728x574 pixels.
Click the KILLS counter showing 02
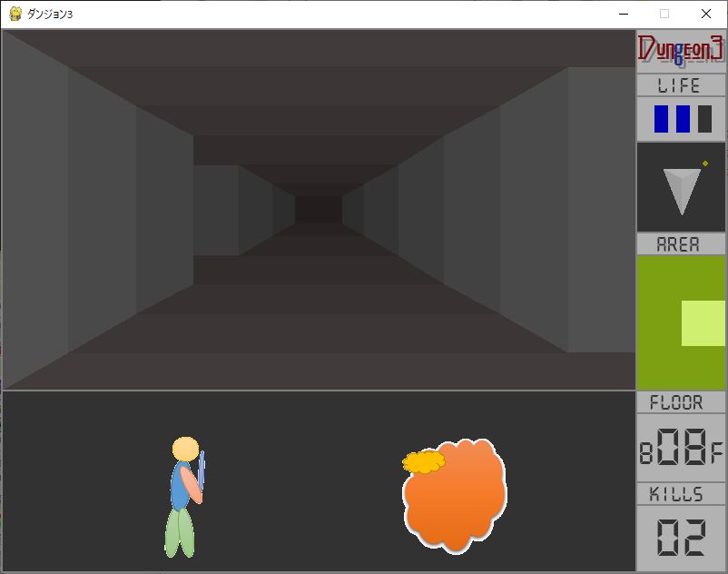(x=681, y=539)
